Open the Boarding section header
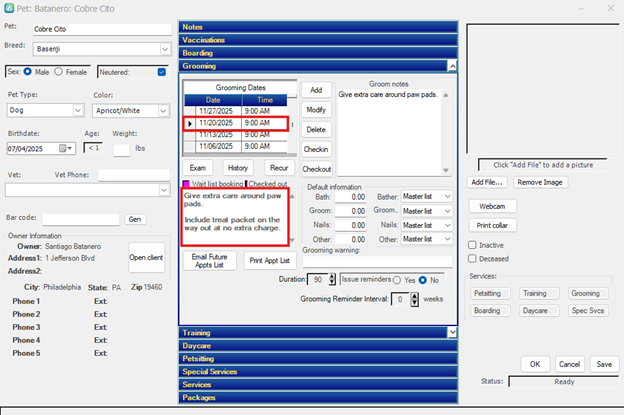Viewport: 624px width, 415px height. click(x=318, y=53)
